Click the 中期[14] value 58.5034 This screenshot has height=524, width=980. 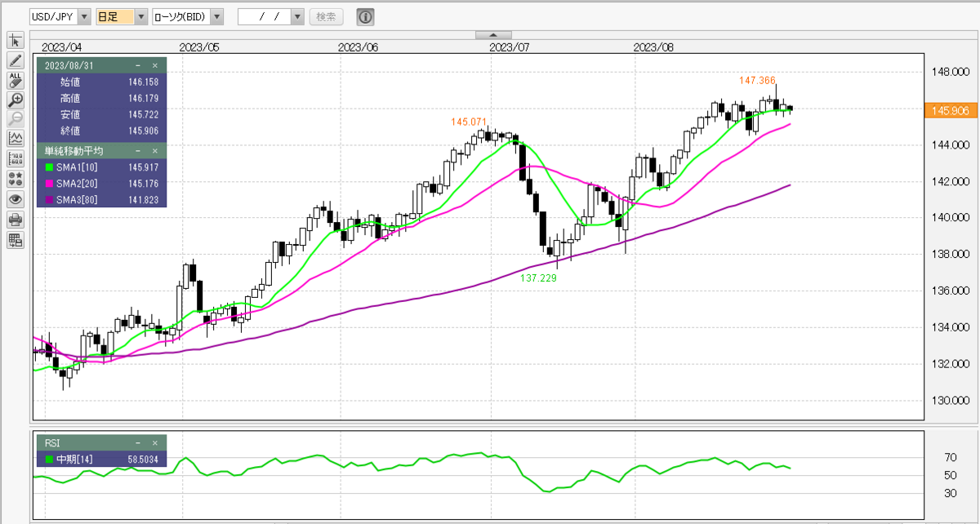coord(143,460)
